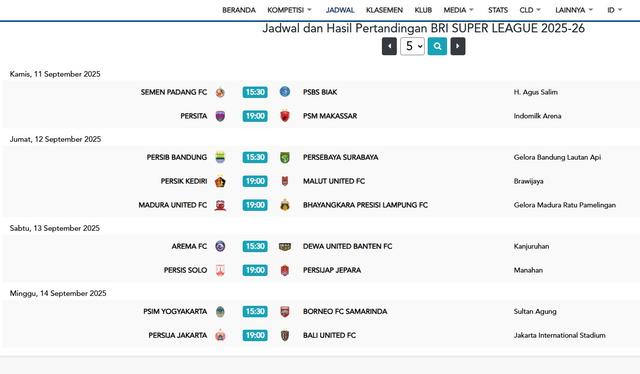Click the Borneo FC Samarinda team name

tap(345, 312)
